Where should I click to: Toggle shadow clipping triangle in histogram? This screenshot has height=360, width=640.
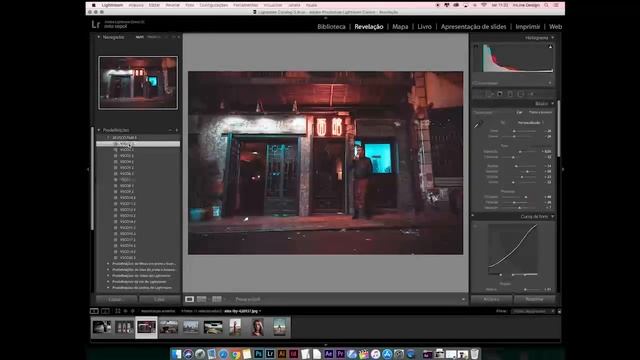476,47
